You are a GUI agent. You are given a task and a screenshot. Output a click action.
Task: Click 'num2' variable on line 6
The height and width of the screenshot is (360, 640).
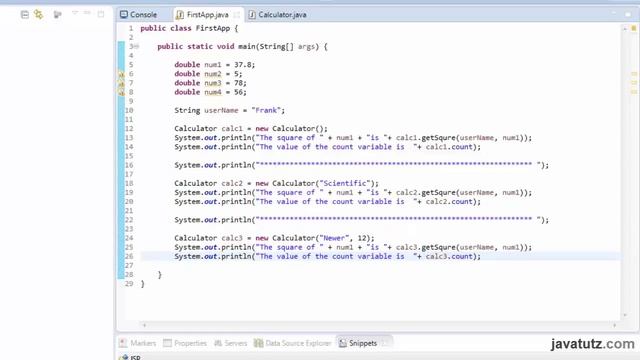213,74
